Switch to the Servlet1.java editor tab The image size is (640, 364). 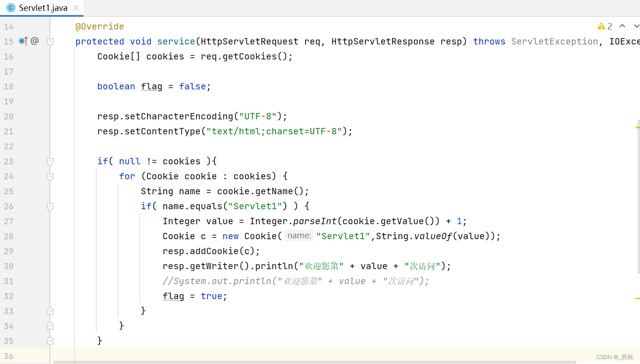coord(42,8)
